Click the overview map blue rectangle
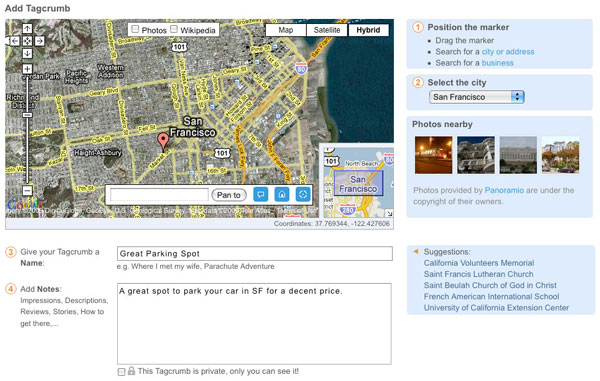 [359, 183]
